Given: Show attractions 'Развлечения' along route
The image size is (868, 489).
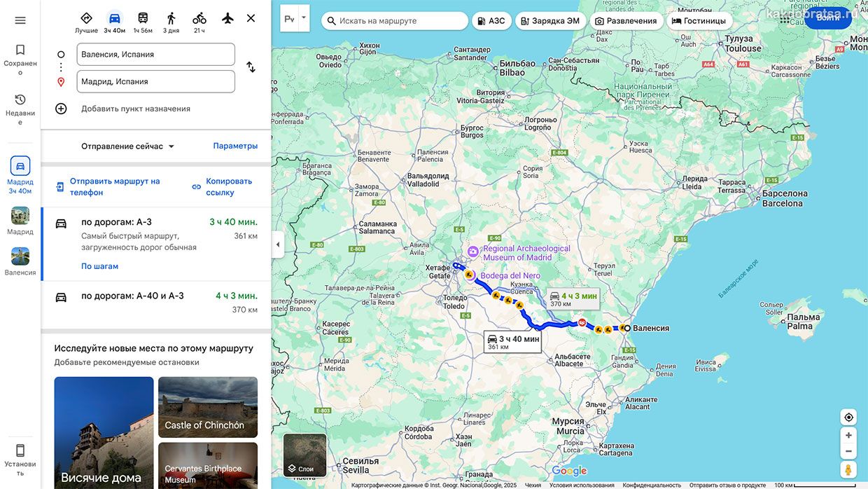Looking at the screenshot, I should (626, 21).
